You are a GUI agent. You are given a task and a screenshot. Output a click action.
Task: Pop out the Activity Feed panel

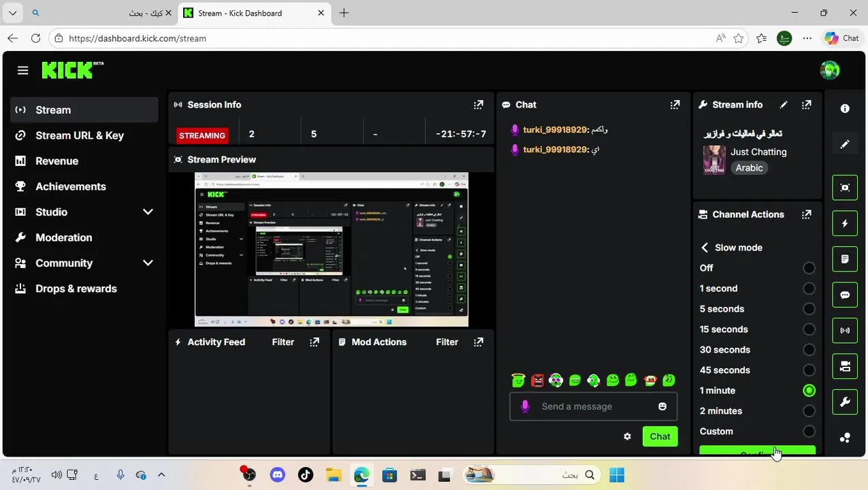(315, 342)
